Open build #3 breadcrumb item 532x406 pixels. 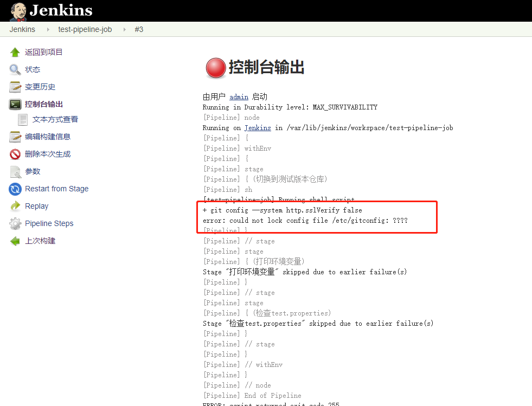tap(139, 29)
